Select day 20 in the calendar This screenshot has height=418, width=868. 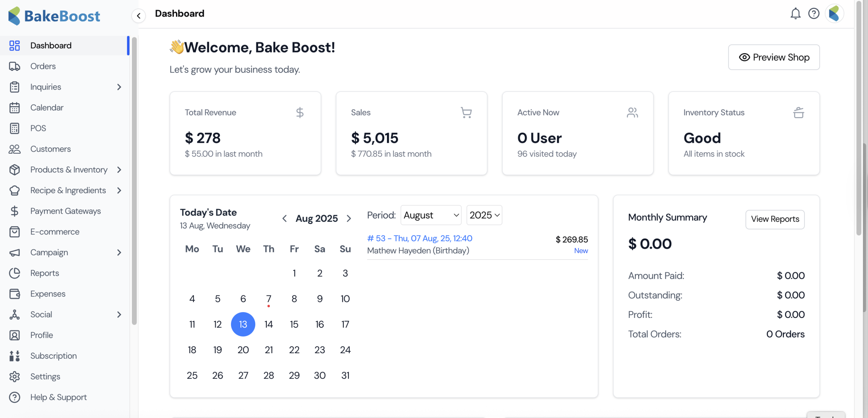(x=243, y=350)
